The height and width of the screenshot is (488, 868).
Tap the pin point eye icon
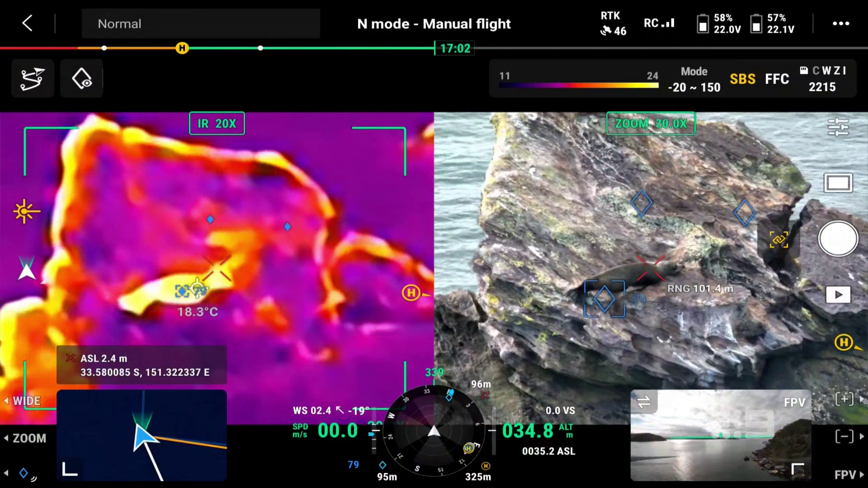(x=82, y=79)
